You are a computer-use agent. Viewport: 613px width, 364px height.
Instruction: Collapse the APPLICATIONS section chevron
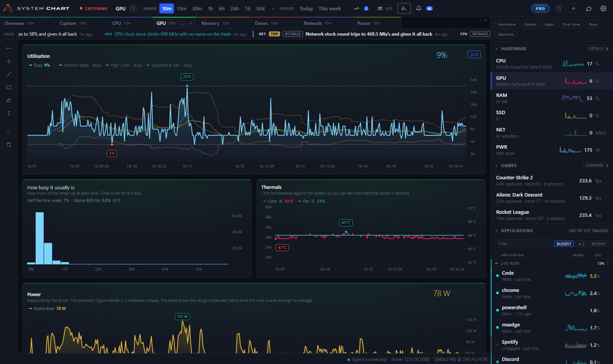[x=497, y=231]
